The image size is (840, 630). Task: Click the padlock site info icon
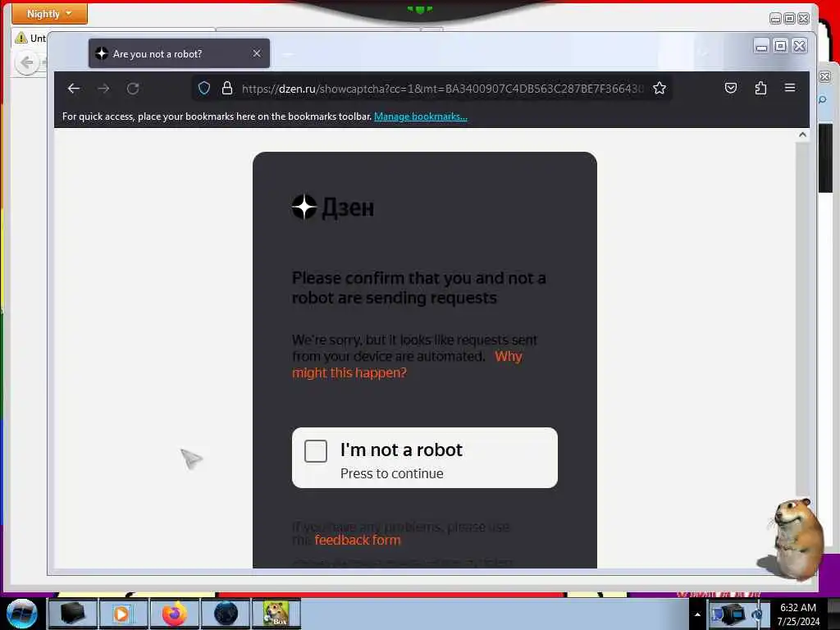point(227,88)
